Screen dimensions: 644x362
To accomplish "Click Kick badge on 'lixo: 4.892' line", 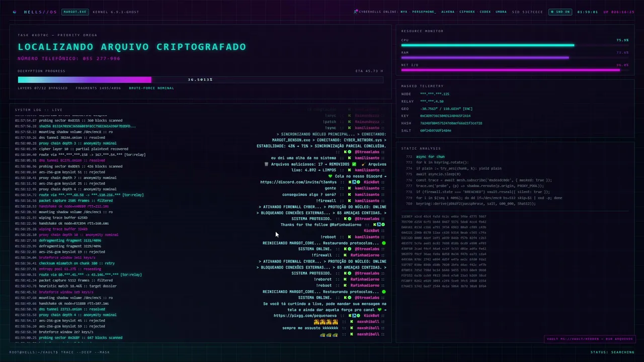I will pos(350,170).
